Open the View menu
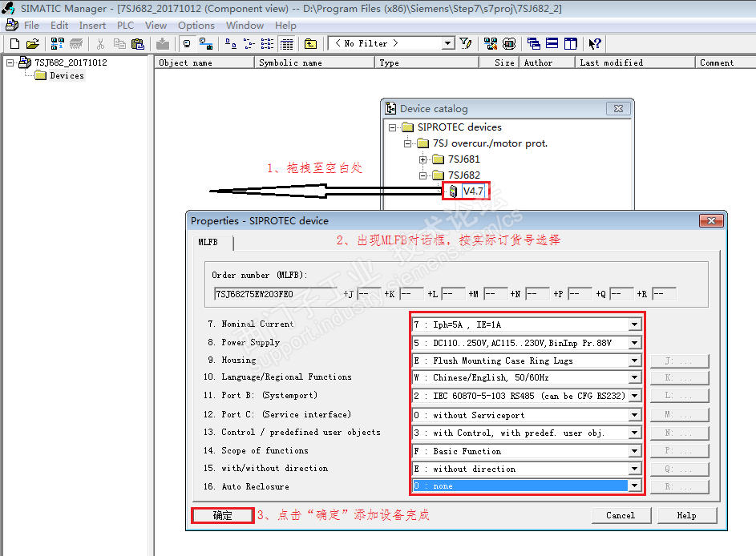756x556 pixels. point(156,26)
